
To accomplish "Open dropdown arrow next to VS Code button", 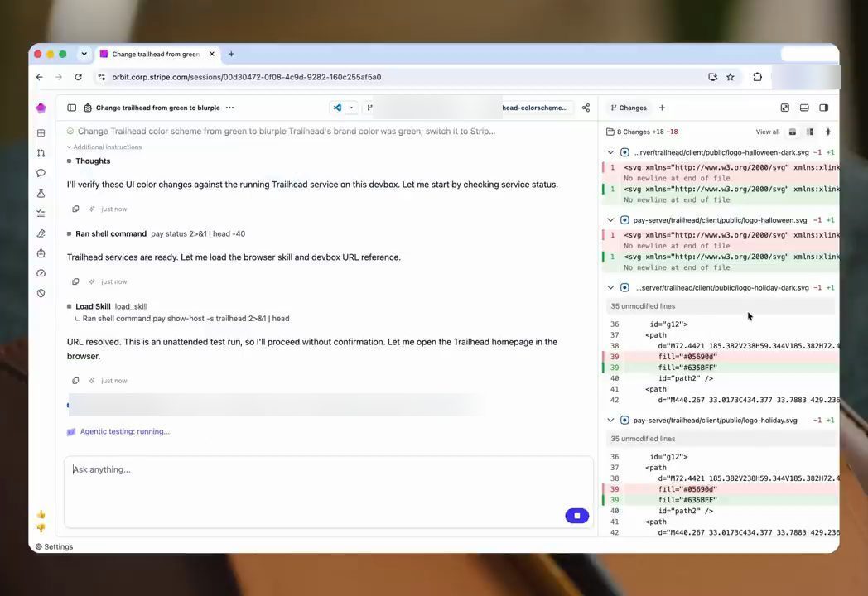I will [x=351, y=108].
